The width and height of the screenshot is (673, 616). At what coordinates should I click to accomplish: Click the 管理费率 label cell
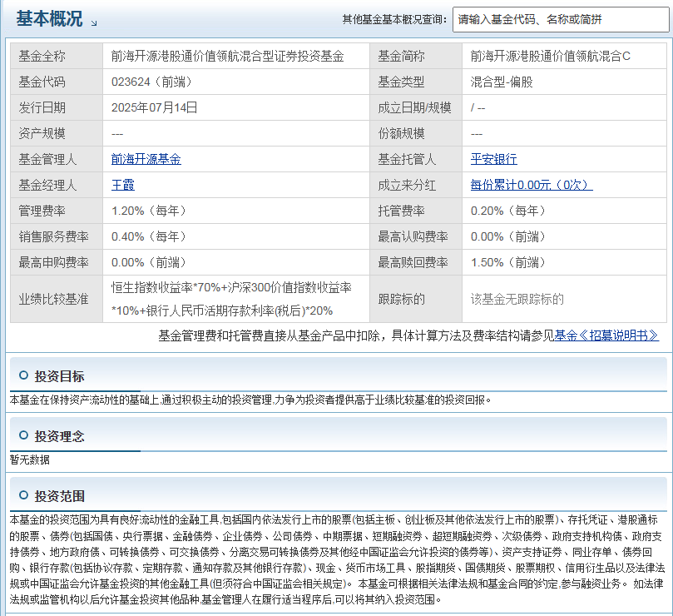point(57,211)
